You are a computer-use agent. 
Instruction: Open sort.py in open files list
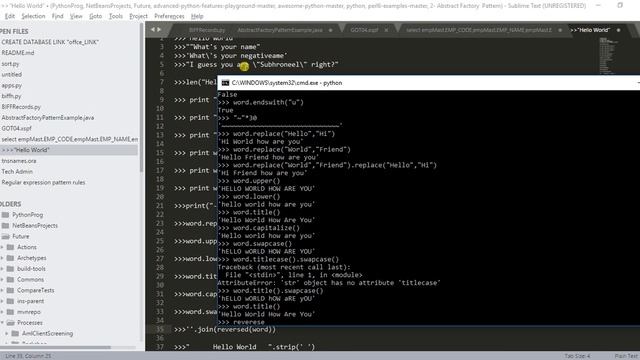click(x=10, y=64)
